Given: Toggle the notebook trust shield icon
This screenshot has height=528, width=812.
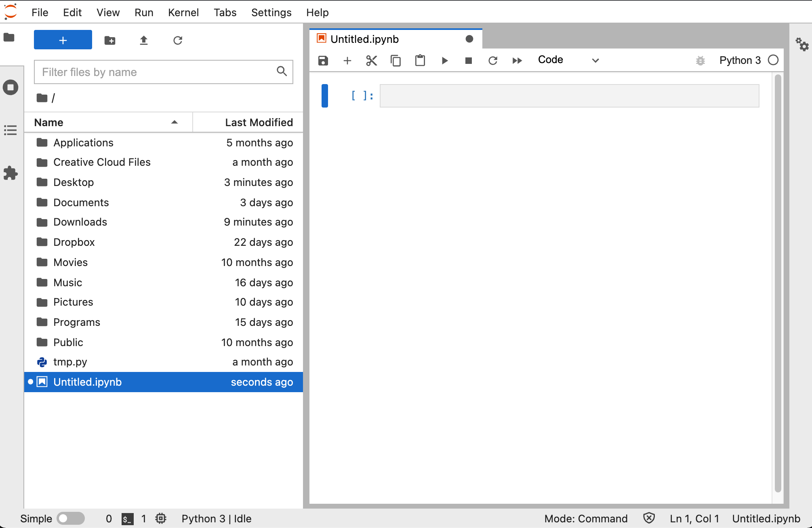Looking at the screenshot, I should tap(649, 518).
